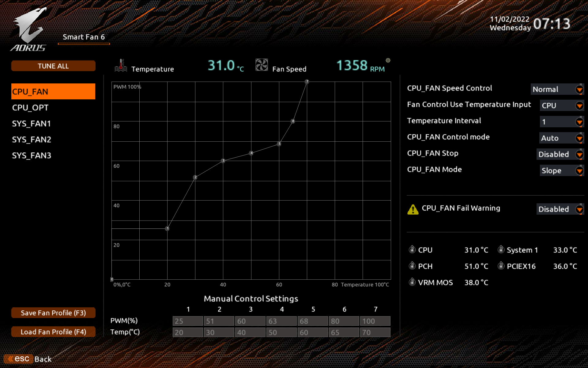588x368 pixels.
Task: Click the PWM(%) field for point 2
Action: coord(219,321)
